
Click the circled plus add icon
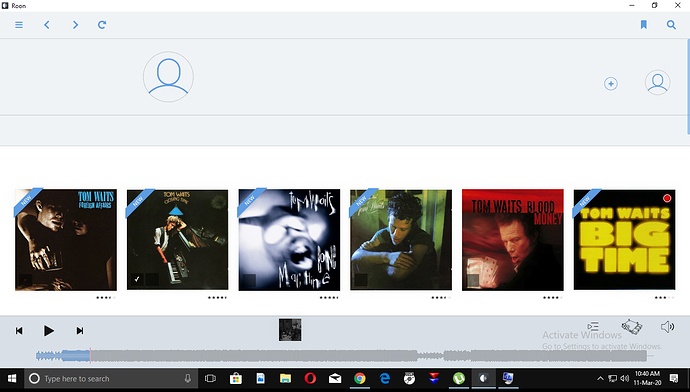[610, 84]
